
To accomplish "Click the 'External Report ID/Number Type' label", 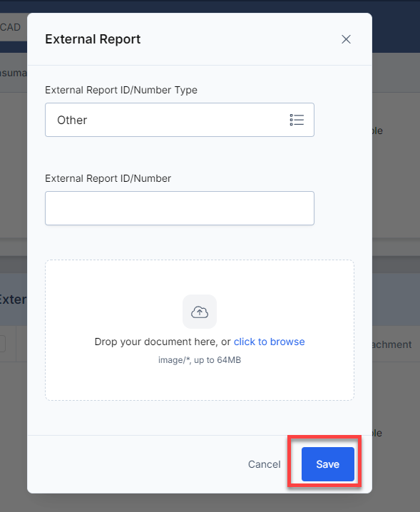I will click(121, 90).
